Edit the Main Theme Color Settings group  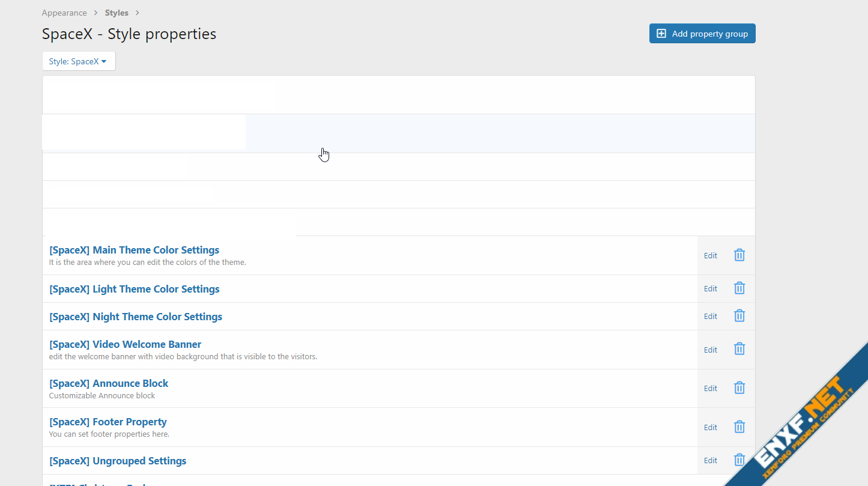711,255
